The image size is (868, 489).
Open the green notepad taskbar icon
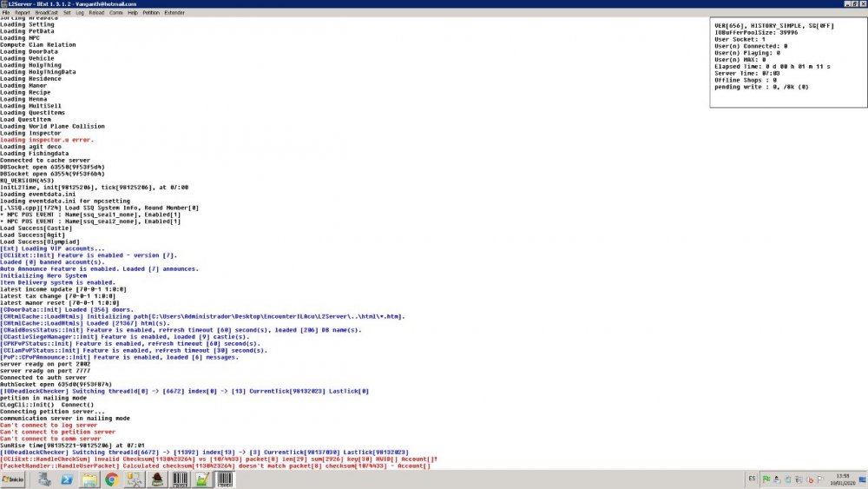(x=203, y=479)
